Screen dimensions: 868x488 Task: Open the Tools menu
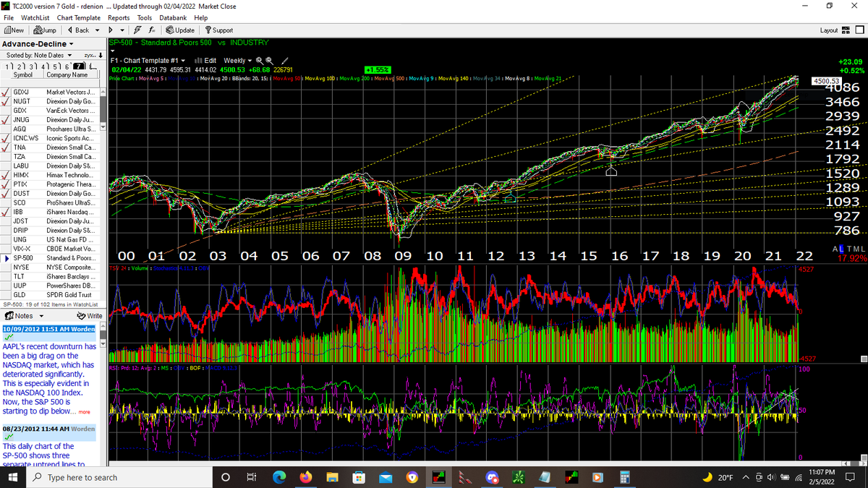[x=145, y=17]
